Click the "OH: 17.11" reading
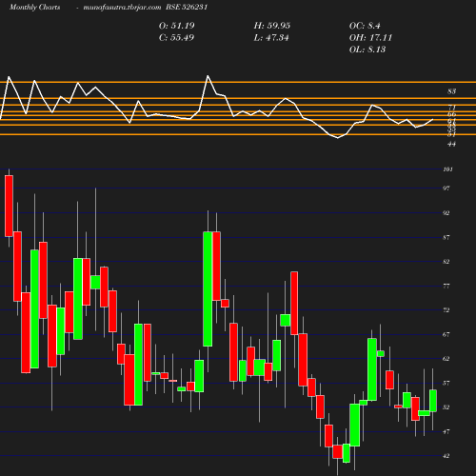This screenshot has height=476, width=476. pos(370,38)
